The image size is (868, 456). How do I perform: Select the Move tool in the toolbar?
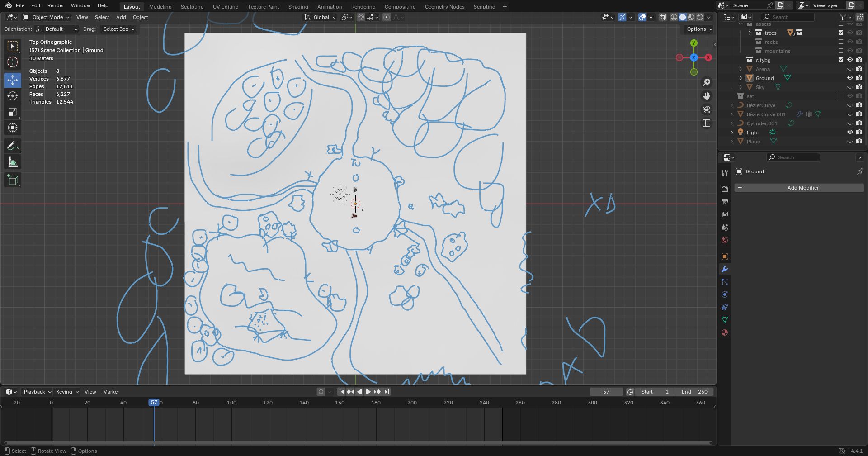click(x=13, y=80)
